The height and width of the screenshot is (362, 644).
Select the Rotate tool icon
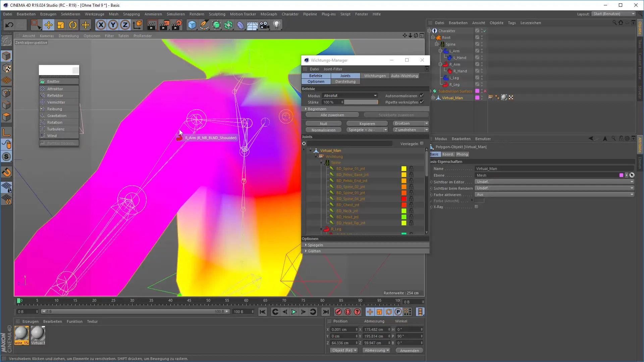coord(73,25)
